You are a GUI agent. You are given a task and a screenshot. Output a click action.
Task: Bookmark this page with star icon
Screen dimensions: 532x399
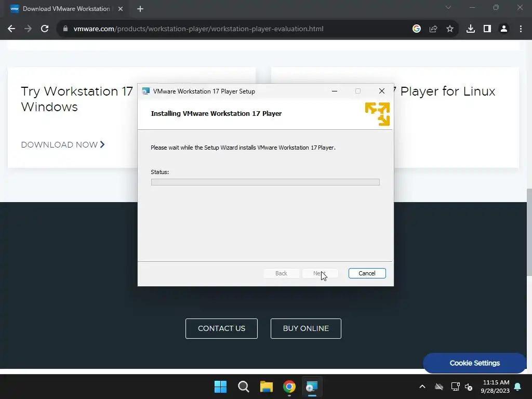tap(449, 29)
